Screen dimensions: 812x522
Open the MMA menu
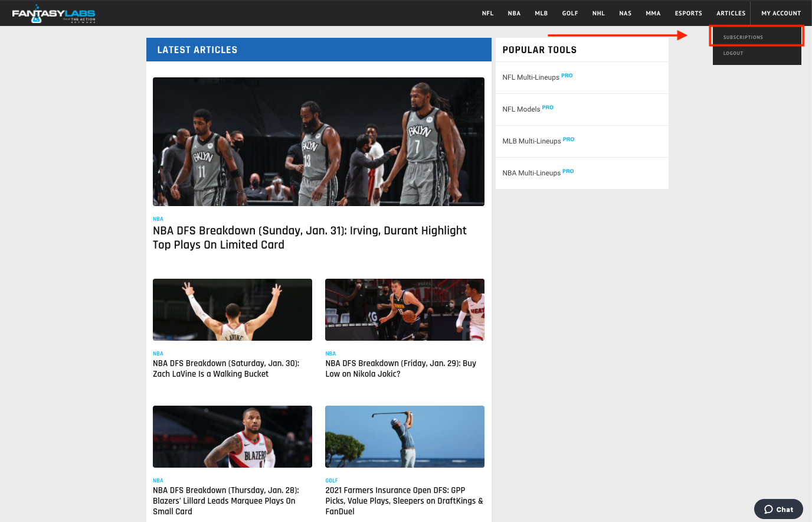(653, 13)
